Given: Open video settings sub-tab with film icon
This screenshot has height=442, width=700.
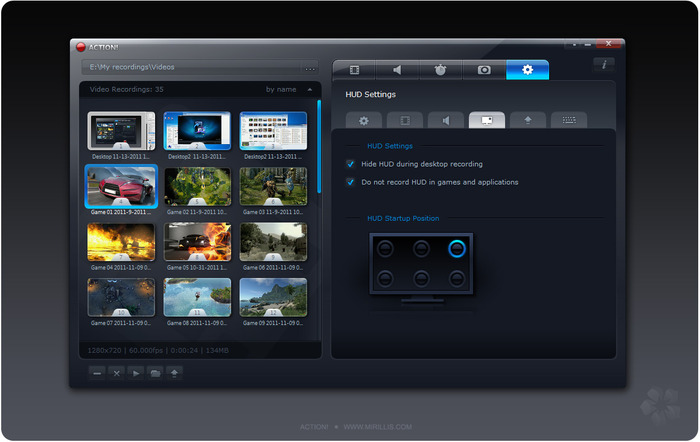Looking at the screenshot, I should [x=405, y=120].
